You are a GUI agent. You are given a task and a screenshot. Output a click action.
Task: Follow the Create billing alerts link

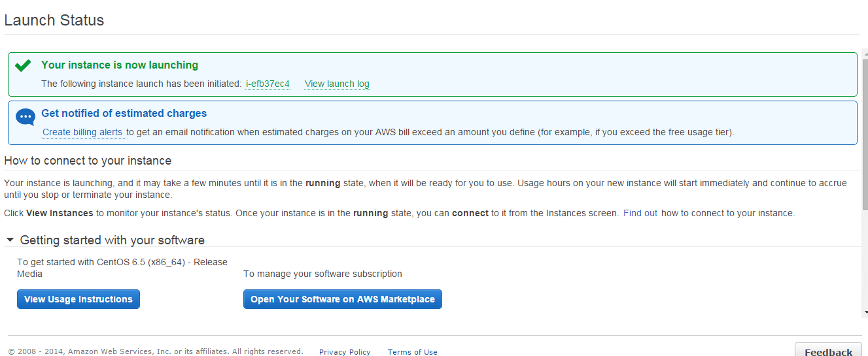click(82, 132)
